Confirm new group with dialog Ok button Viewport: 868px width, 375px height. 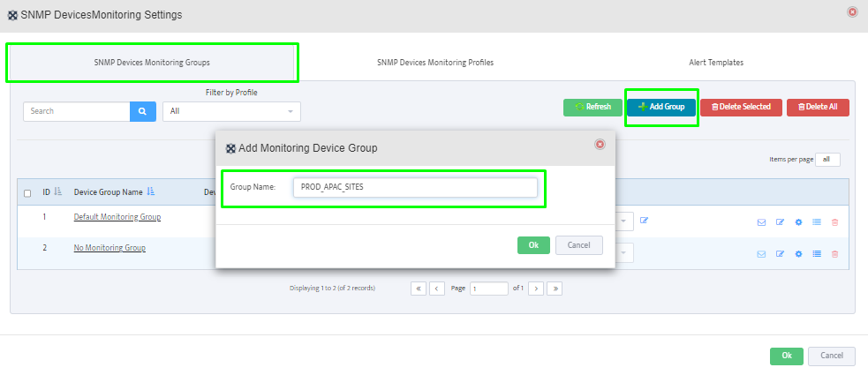pyautogui.click(x=533, y=245)
